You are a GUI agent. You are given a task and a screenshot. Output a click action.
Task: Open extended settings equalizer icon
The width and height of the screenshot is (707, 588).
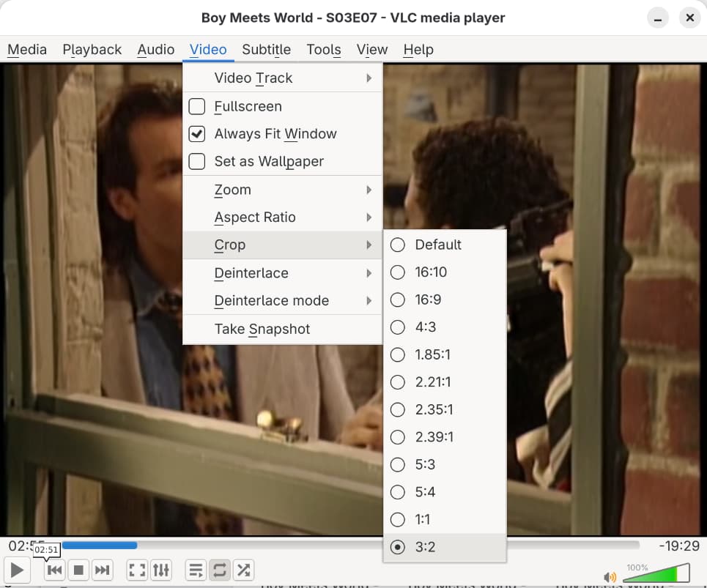161,570
